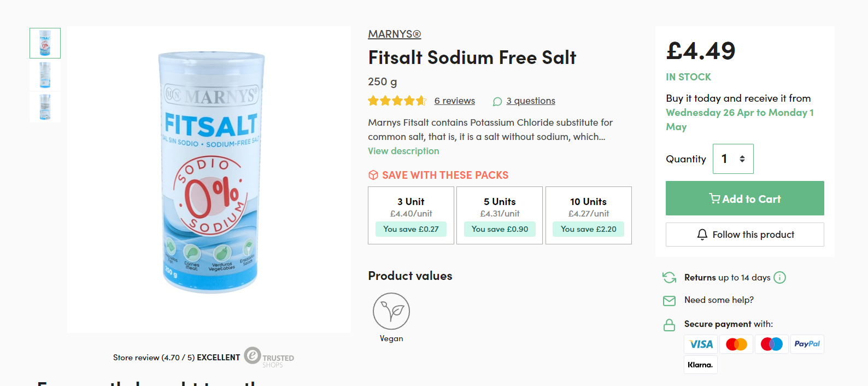The width and height of the screenshot is (868, 386).
Task: Add the Fitsalt product to cart
Action: point(744,198)
